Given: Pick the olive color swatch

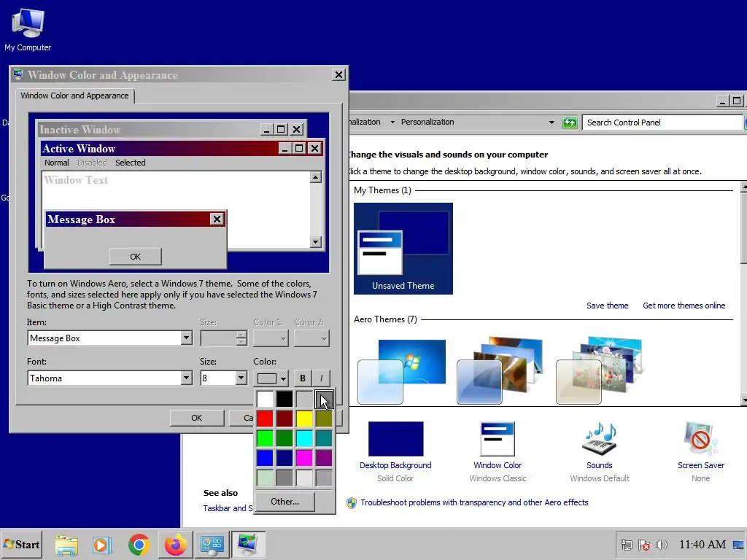Looking at the screenshot, I should [x=323, y=419].
